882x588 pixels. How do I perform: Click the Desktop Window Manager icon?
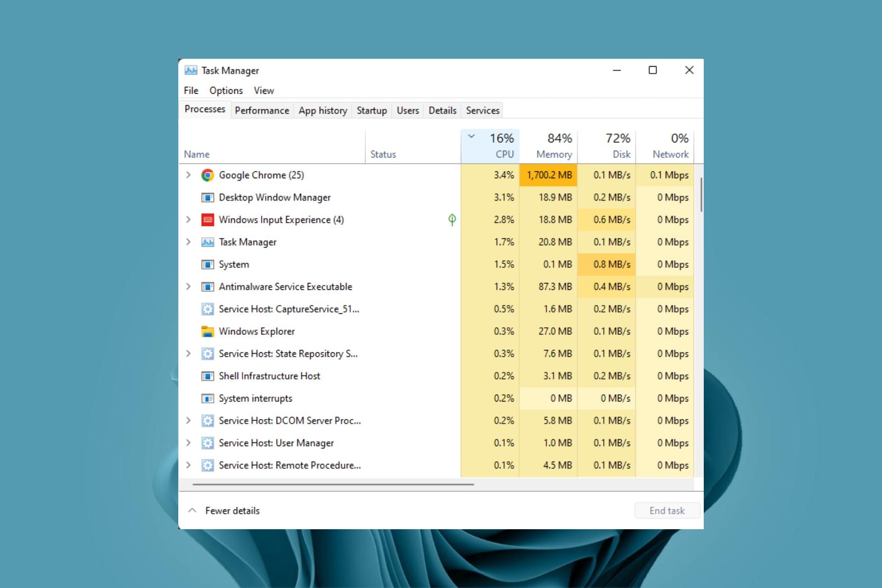point(208,198)
